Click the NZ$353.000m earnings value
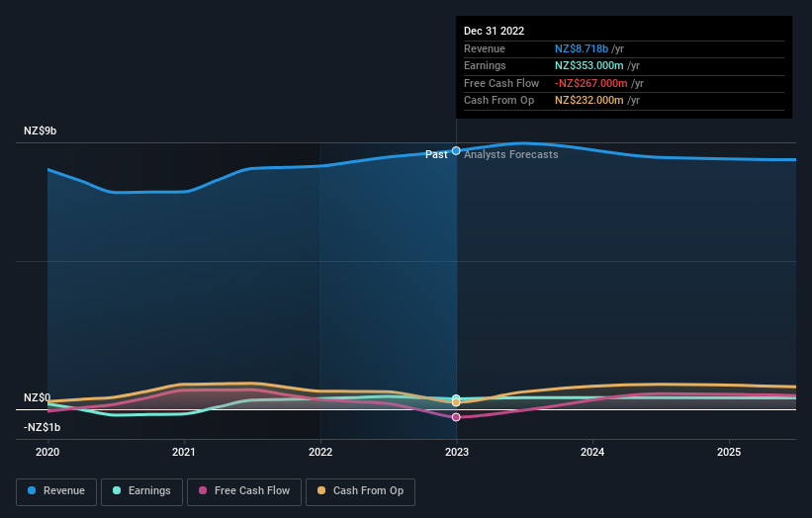 (x=589, y=65)
